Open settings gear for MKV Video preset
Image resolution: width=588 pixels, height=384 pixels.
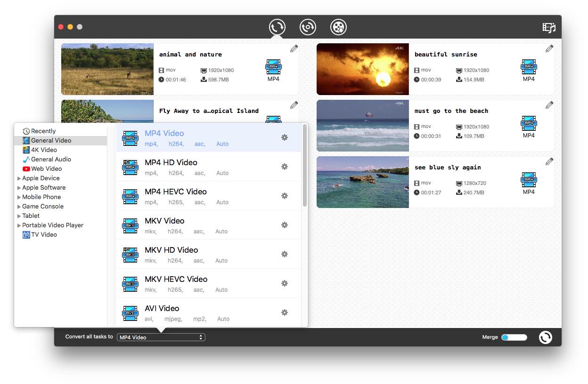pyautogui.click(x=285, y=225)
